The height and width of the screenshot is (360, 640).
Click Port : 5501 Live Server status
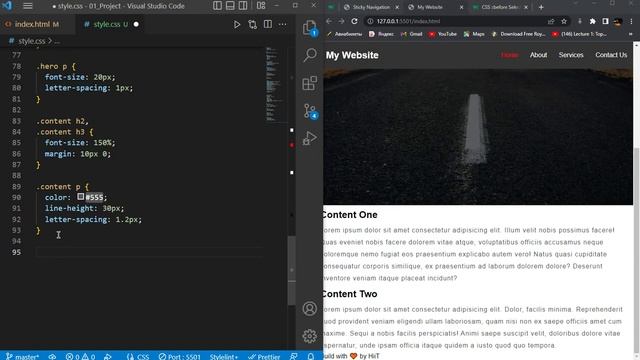180,356
